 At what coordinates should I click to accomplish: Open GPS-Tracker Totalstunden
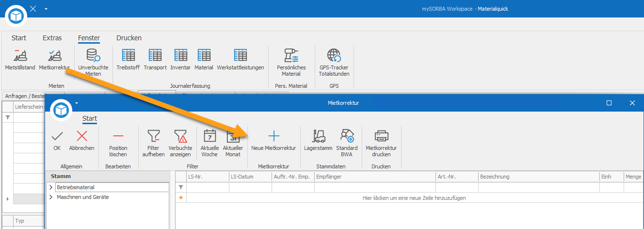[x=334, y=62]
